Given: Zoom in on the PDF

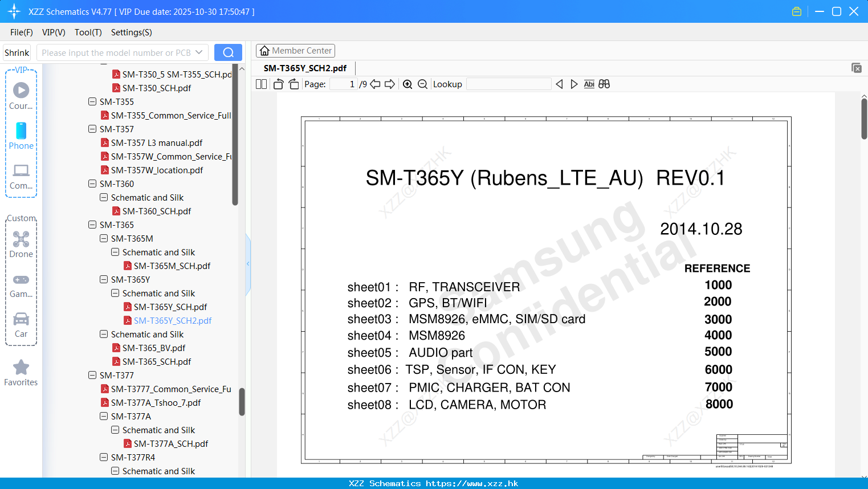Looking at the screenshot, I should point(407,84).
